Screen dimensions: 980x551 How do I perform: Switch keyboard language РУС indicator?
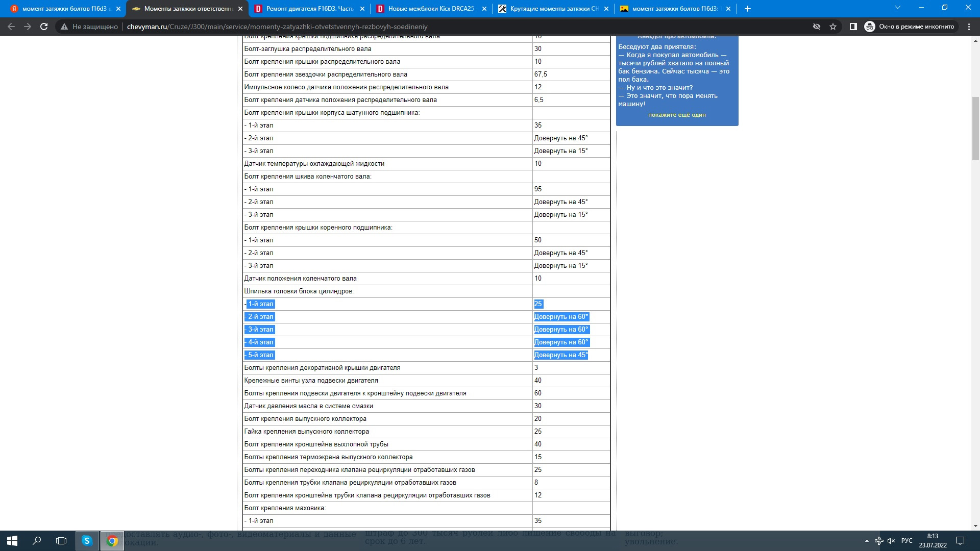(x=907, y=541)
